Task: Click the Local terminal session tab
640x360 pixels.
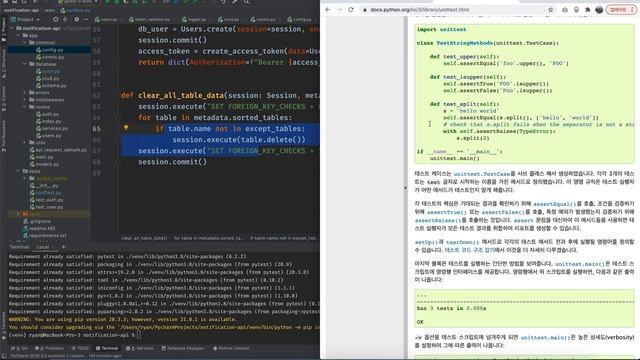Action: point(42,247)
